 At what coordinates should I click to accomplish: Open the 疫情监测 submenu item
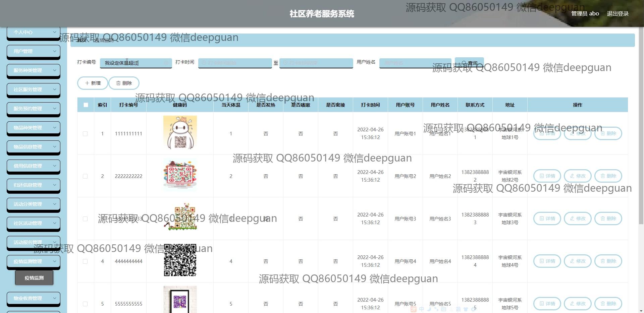34,278
